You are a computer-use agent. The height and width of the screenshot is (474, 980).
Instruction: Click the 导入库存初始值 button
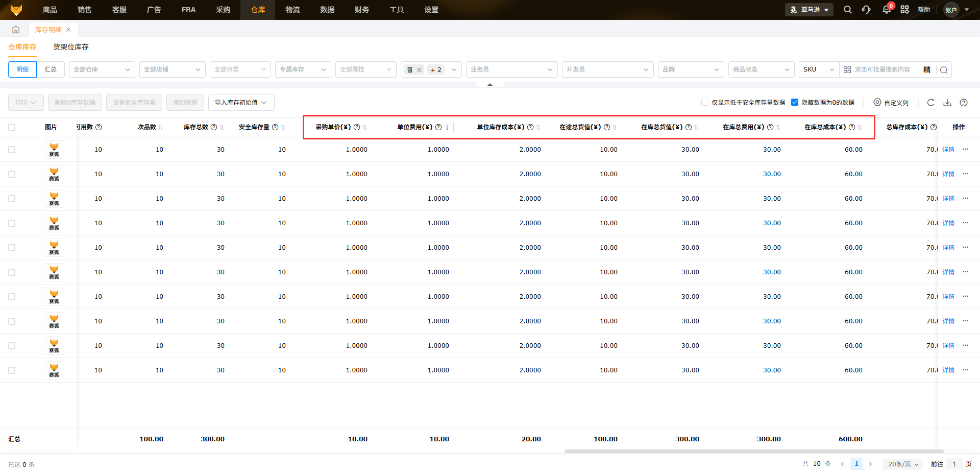pyautogui.click(x=241, y=103)
